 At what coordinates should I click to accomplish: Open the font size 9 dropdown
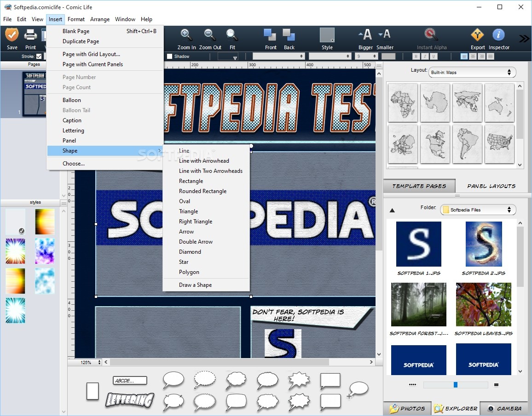pyautogui.click(x=366, y=56)
